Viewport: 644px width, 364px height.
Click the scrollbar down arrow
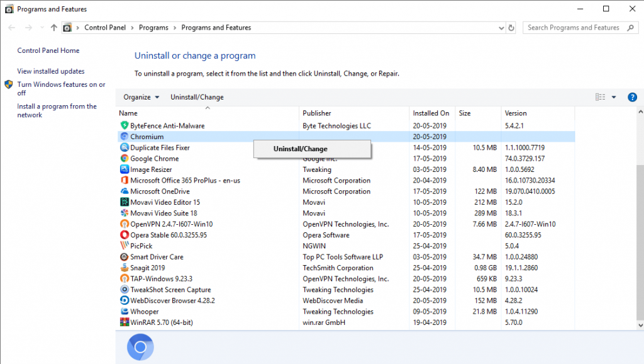point(640,325)
